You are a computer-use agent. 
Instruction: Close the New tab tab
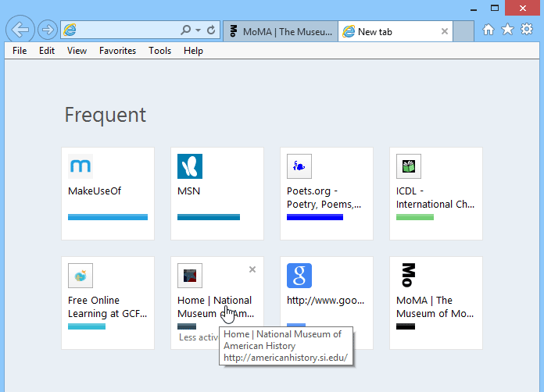coord(445,31)
